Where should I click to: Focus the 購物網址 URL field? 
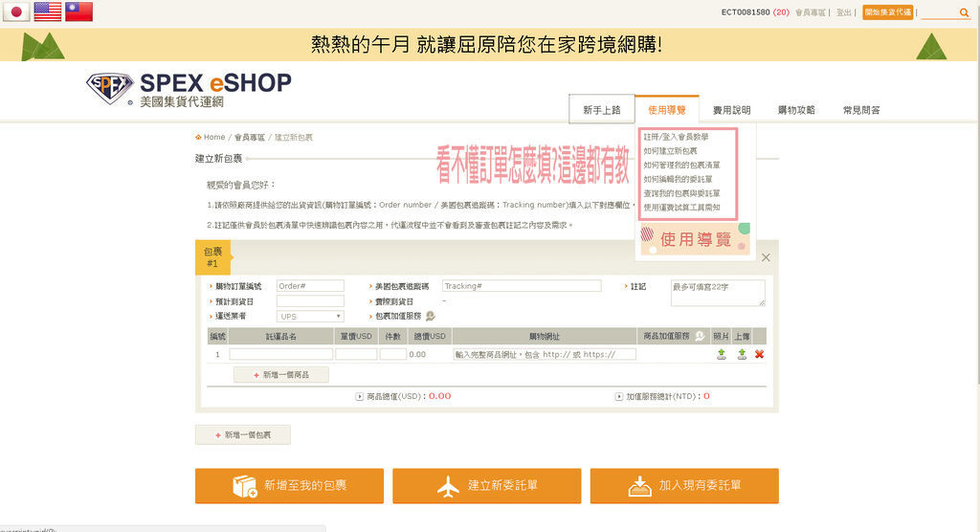click(545, 354)
